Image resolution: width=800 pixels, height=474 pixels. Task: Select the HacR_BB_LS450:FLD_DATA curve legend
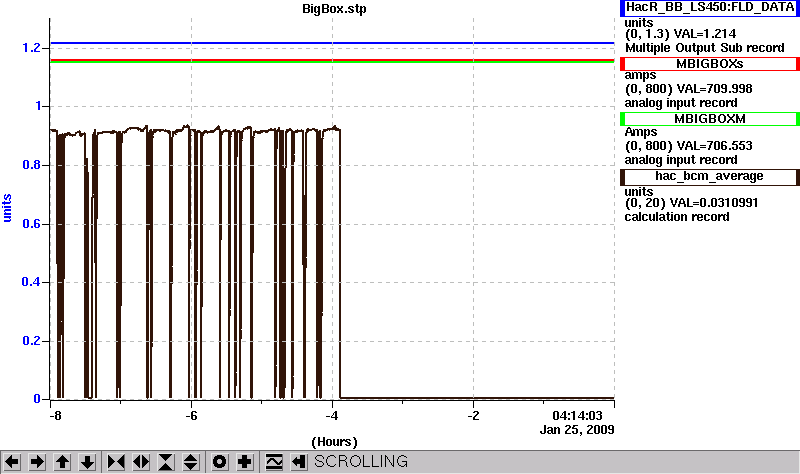[710, 8]
